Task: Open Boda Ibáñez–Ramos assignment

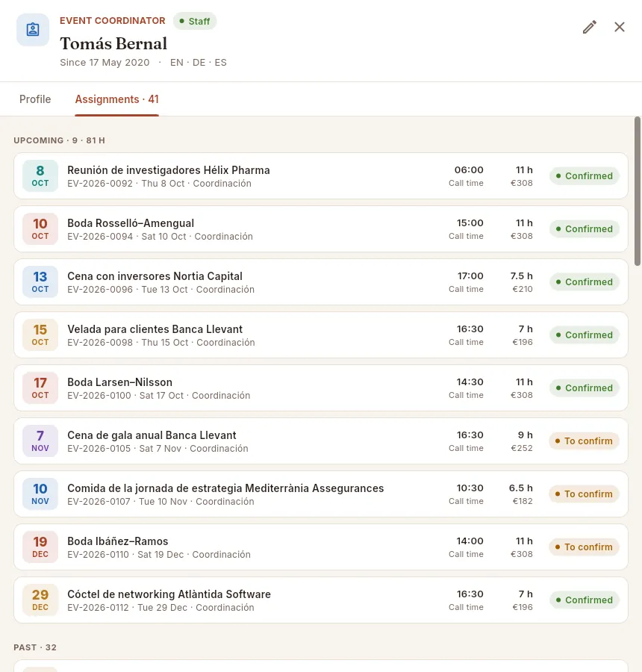Action: pyautogui.click(x=321, y=547)
